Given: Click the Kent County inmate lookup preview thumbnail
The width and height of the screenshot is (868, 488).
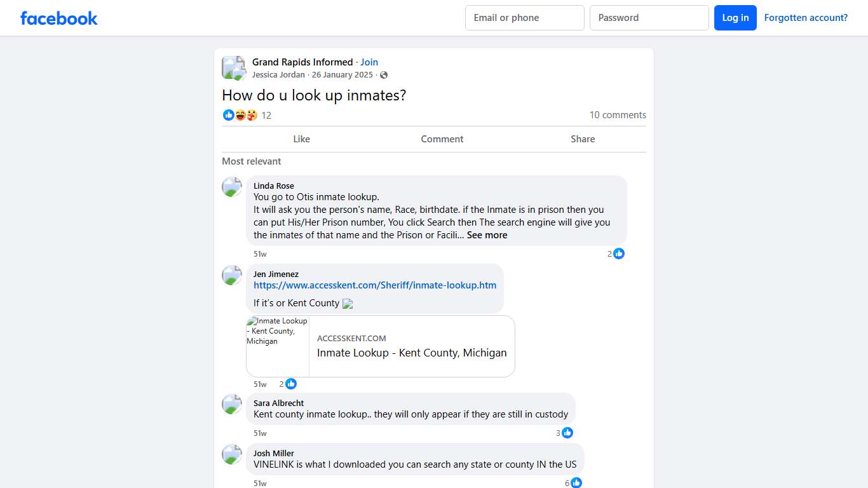Looking at the screenshot, I should pos(277,346).
